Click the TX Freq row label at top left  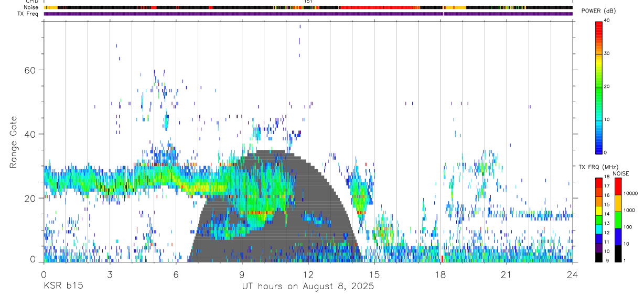(28, 14)
